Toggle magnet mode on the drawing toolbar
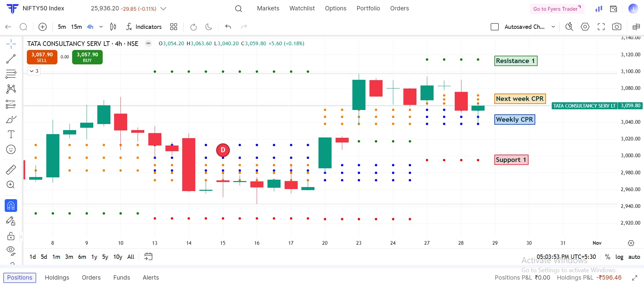Screen dimensions: 644x289 point(11,206)
